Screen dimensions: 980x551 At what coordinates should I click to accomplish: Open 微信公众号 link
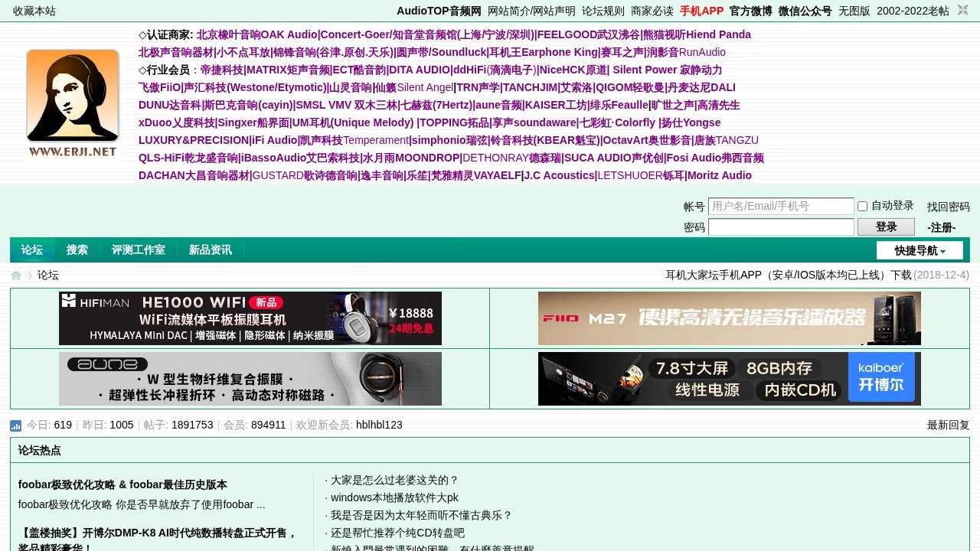(x=805, y=11)
